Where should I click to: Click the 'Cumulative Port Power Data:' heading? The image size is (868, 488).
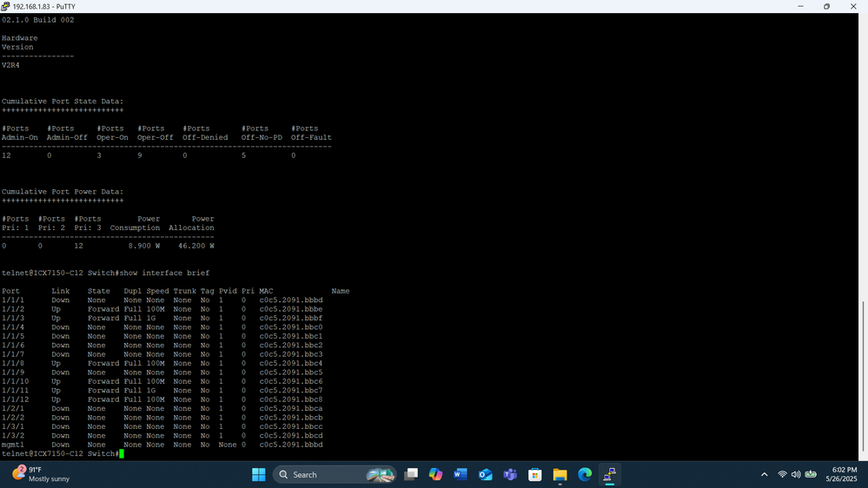63,192
